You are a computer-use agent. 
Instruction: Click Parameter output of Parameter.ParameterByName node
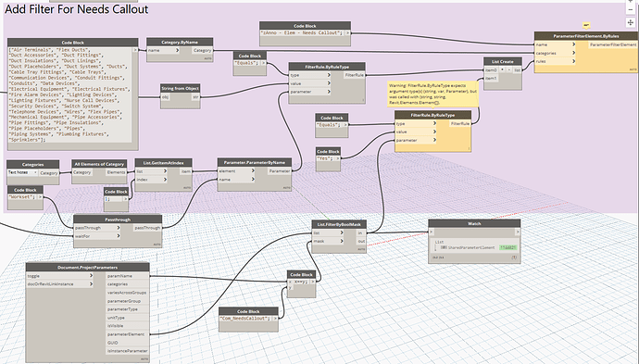279,171
